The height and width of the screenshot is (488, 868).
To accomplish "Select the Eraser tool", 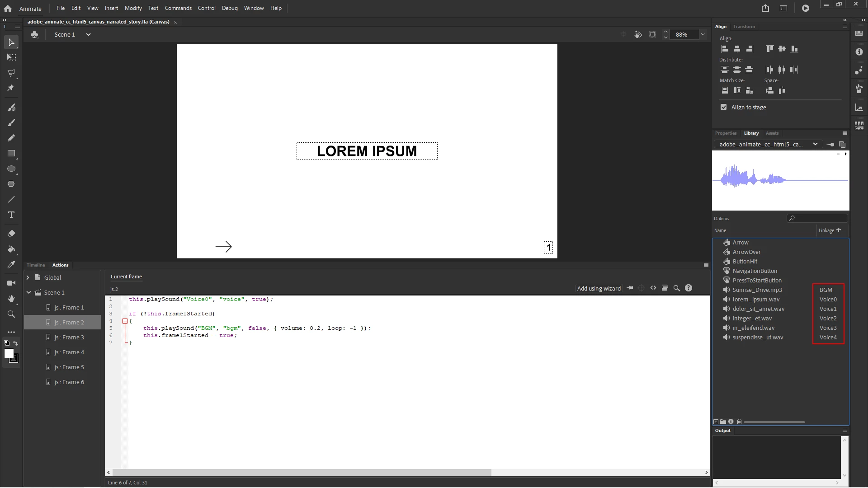I will click(x=11, y=234).
